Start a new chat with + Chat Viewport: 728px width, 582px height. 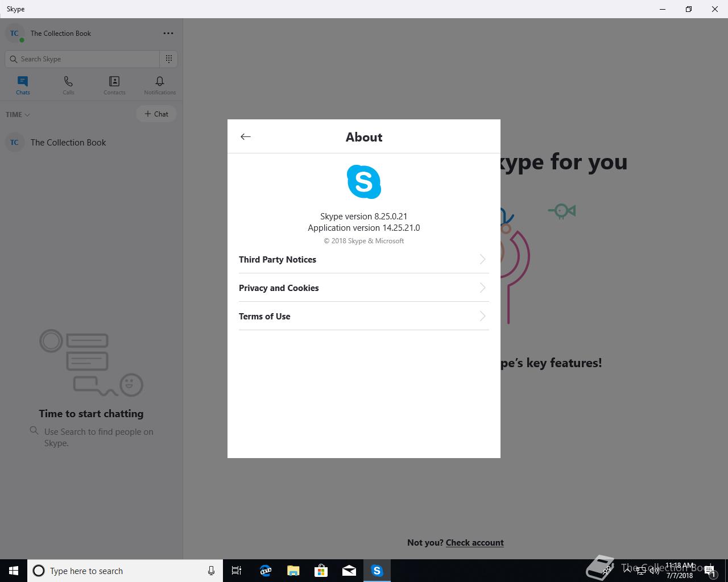pyautogui.click(x=156, y=114)
